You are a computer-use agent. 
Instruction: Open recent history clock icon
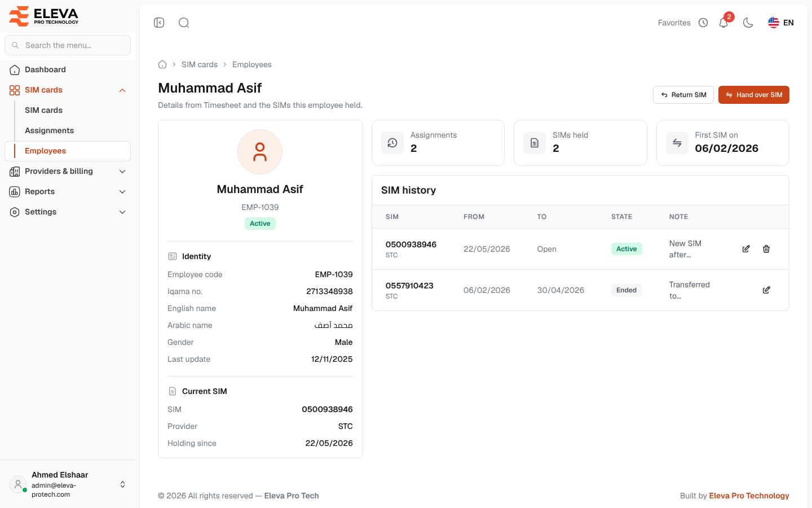[x=703, y=23]
